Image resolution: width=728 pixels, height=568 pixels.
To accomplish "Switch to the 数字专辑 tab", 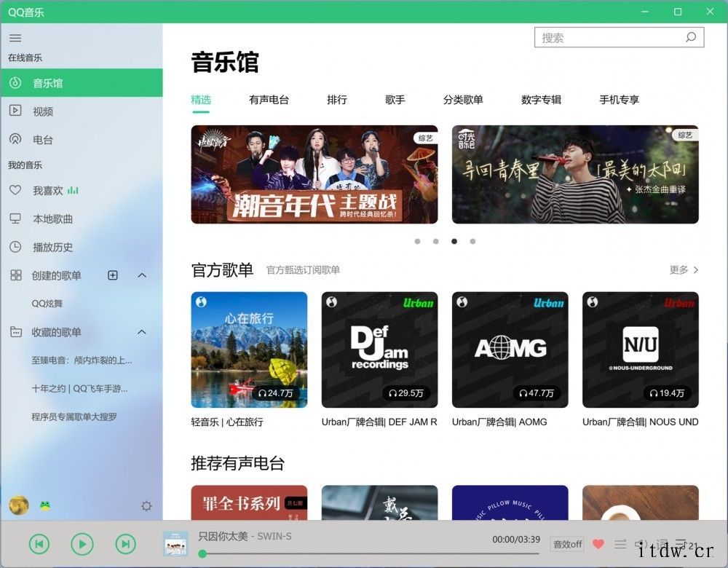I will (541, 99).
